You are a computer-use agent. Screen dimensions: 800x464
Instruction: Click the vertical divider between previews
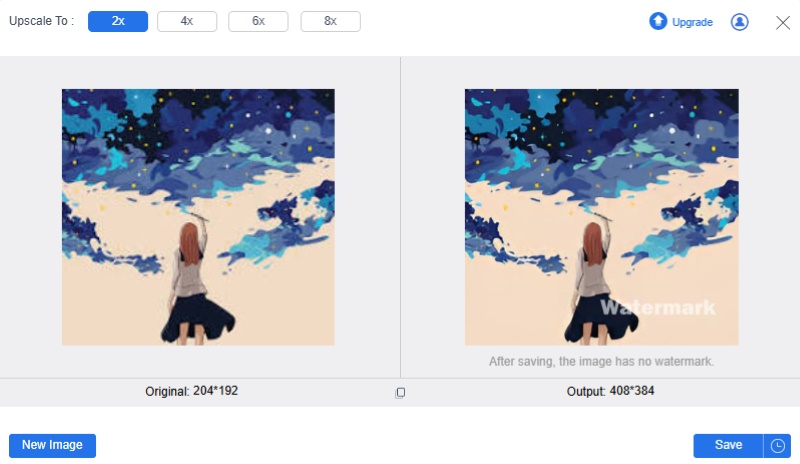[401, 217]
